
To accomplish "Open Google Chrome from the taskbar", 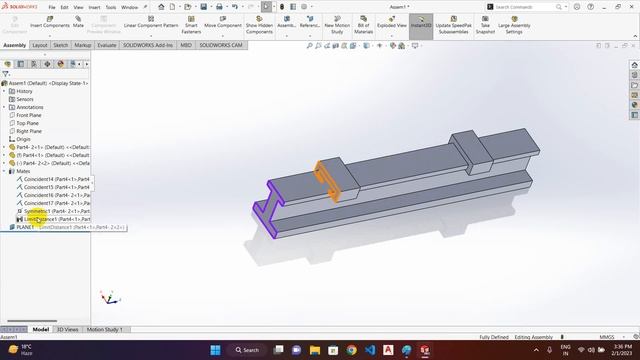I will point(351,350).
